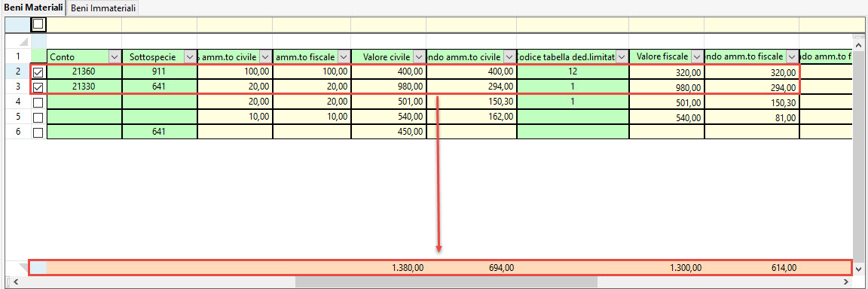868x289 pixels.
Task: Select Valore civile cell 540,00
Action: click(x=388, y=117)
